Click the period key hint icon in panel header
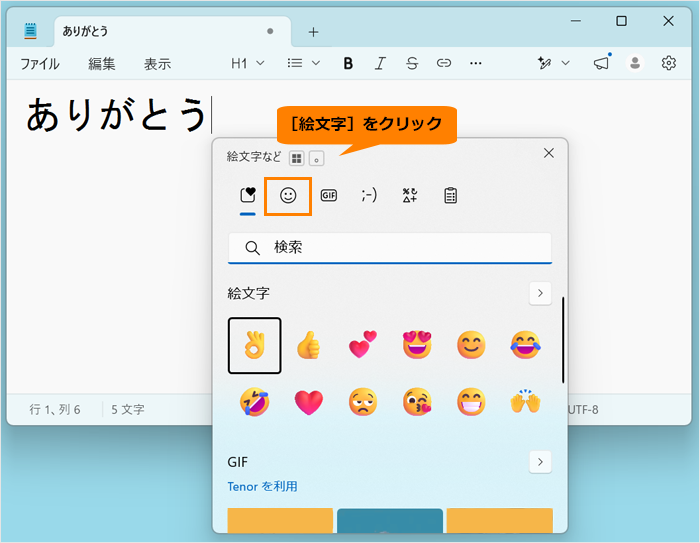 (317, 159)
